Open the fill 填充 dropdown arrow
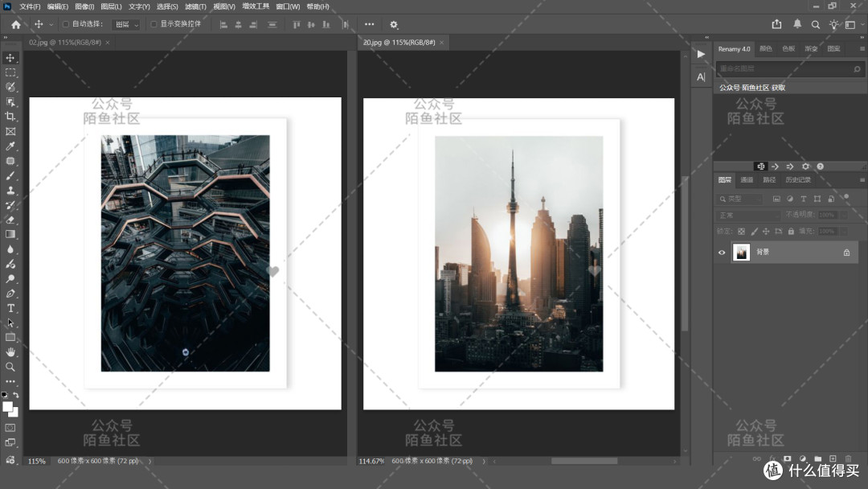 click(844, 231)
